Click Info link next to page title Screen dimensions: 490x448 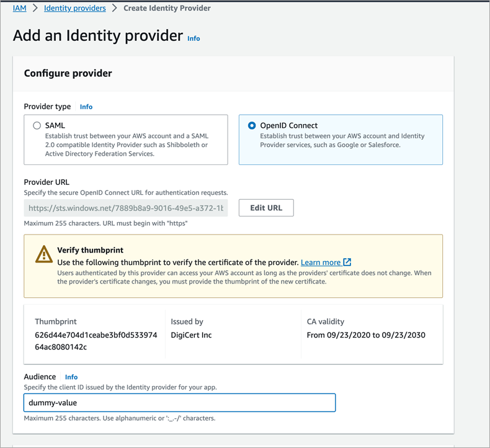pos(194,38)
